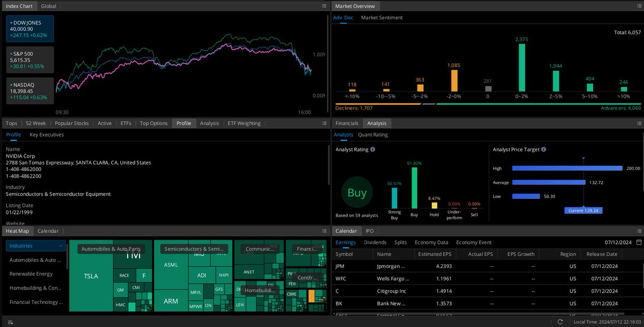Image resolution: width=644 pixels, height=327 pixels.
Task: Select Financial Technology industry in list
Action: tap(35, 302)
